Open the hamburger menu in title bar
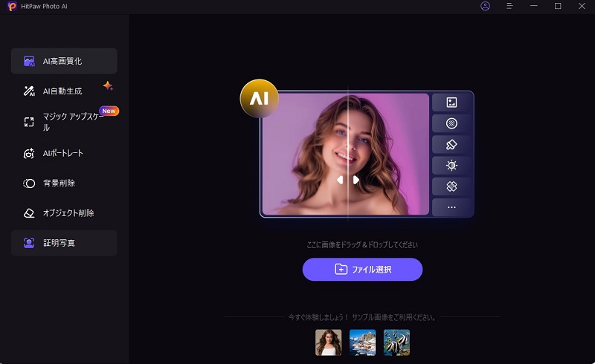 pos(509,6)
